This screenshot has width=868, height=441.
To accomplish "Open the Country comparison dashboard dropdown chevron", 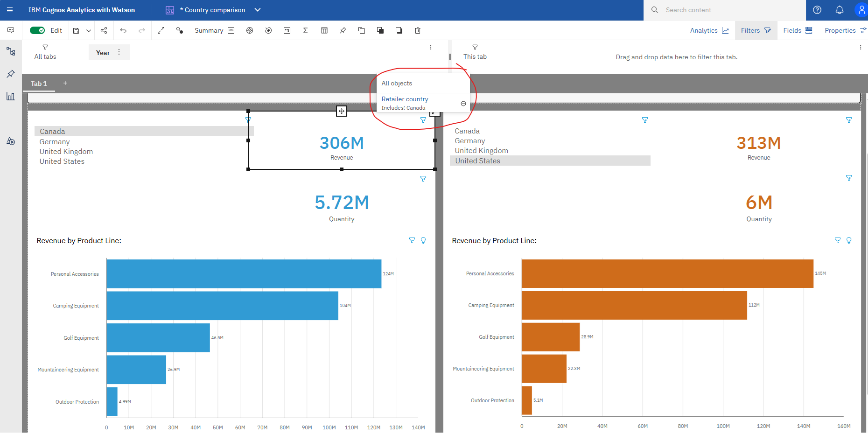I will pyautogui.click(x=258, y=10).
